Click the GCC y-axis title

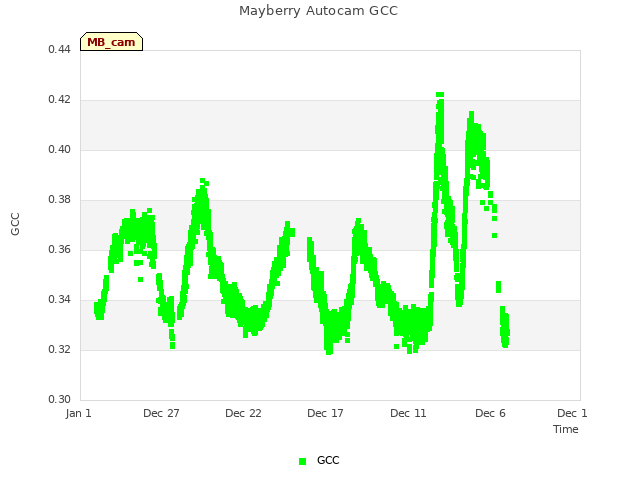click(x=15, y=224)
